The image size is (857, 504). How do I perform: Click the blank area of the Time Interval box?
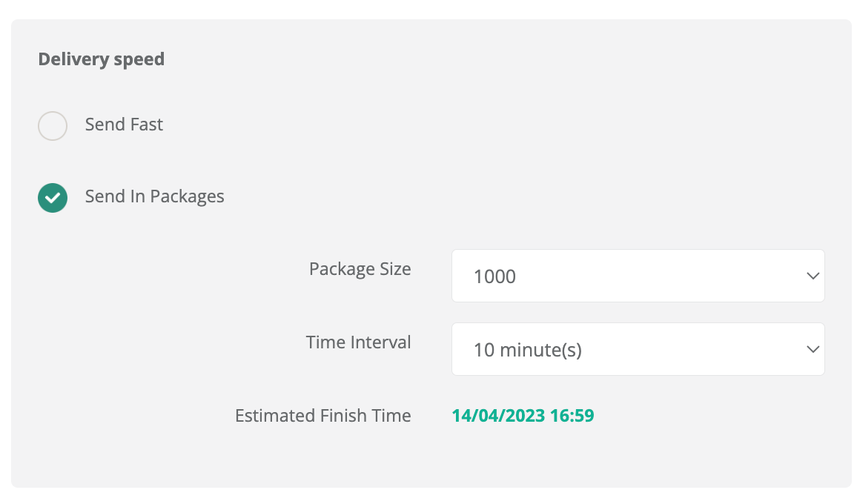pos(689,349)
